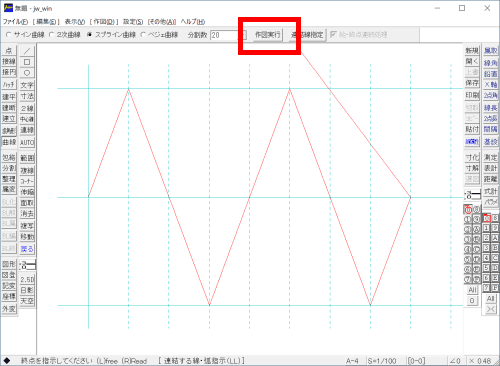
Task: Click the 作図実行 button
Action: pyautogui.click(x=268, y=35)
